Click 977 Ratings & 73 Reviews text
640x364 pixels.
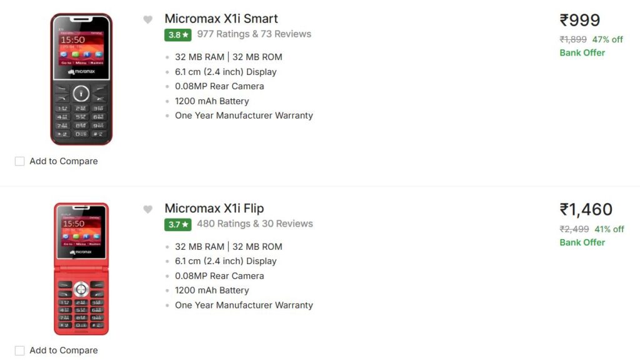[254, 34]
